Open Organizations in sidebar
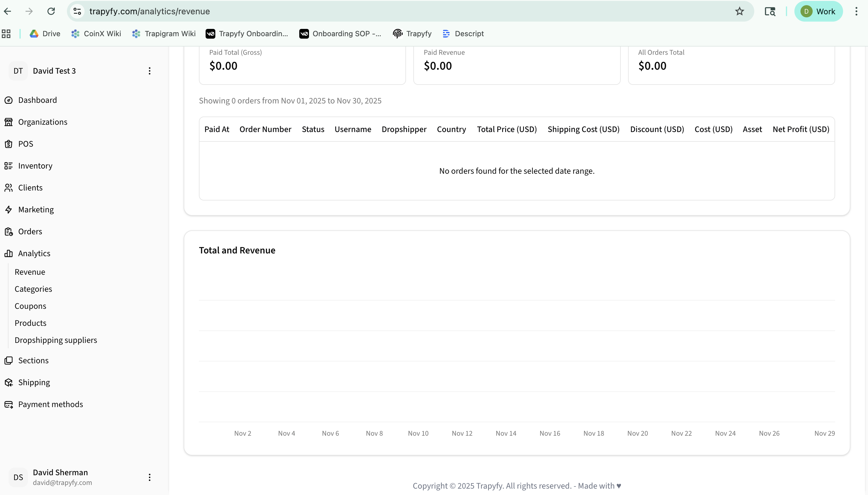This screenshot has height=495, width=868. 43,122
